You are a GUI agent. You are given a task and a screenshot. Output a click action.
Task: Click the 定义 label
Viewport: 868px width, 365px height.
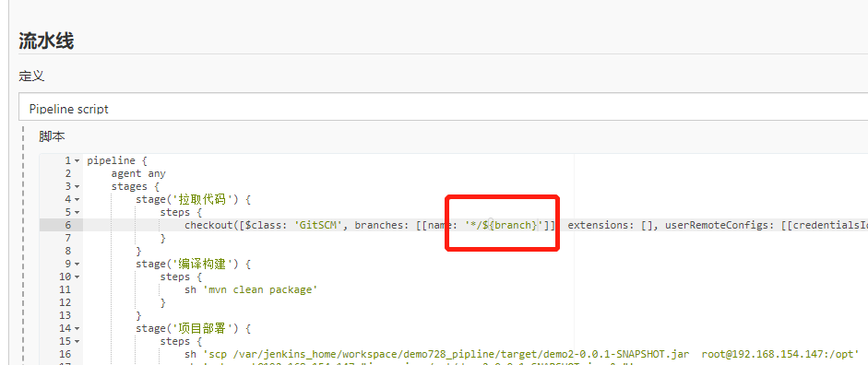point(31,77)
